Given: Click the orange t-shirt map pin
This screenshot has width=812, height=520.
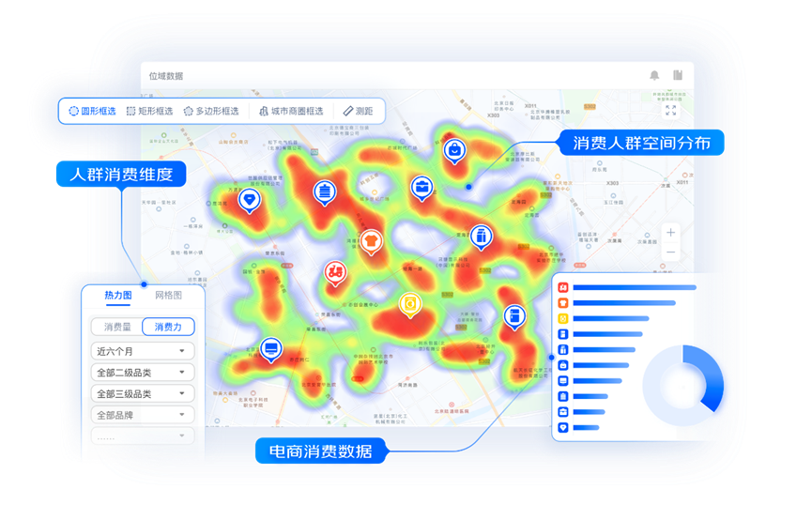Looking at the screenshot, I should (x=372, y=241).
